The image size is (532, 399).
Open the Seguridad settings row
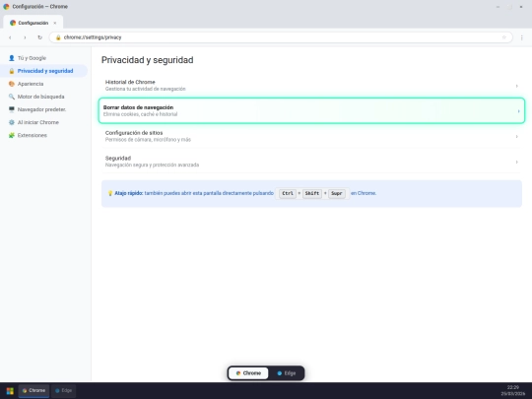pyautogui.click(x=311, y=162)
